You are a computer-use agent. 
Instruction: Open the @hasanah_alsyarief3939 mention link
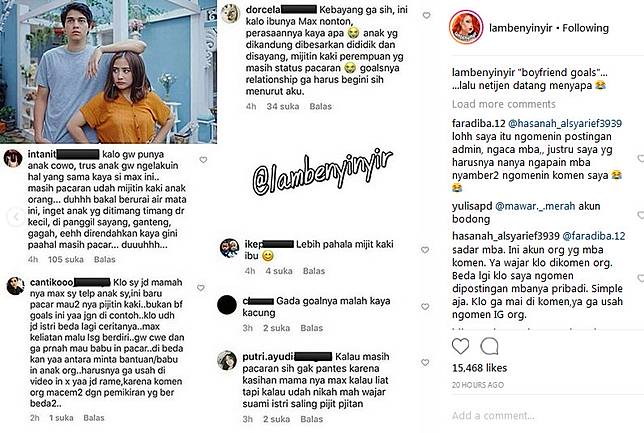point(565,123)
